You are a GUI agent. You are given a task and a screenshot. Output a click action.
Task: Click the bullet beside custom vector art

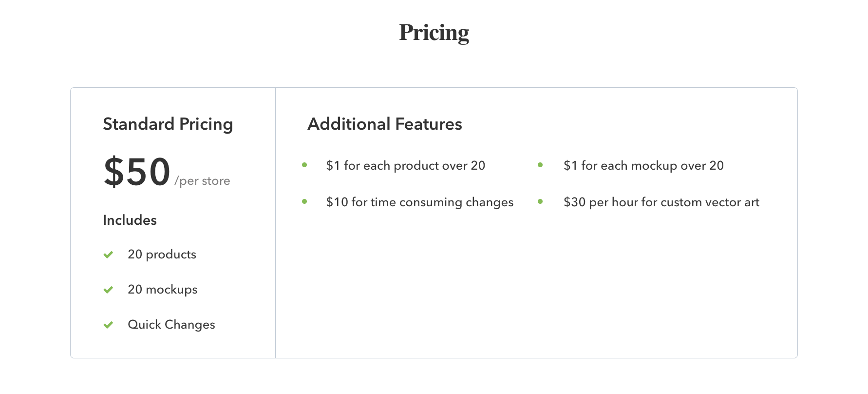(540, 201)
